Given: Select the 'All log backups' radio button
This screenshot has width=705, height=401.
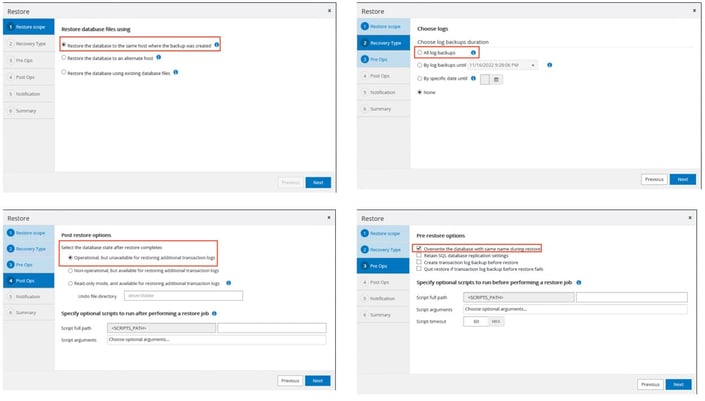Looking at the screenshot, I should 420,52.
